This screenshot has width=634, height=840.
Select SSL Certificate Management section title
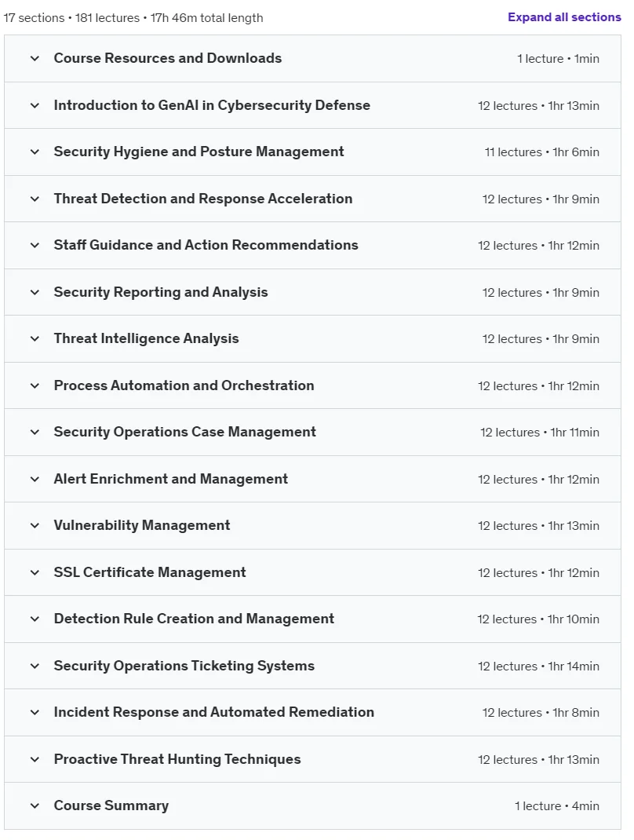click(150, 572)
